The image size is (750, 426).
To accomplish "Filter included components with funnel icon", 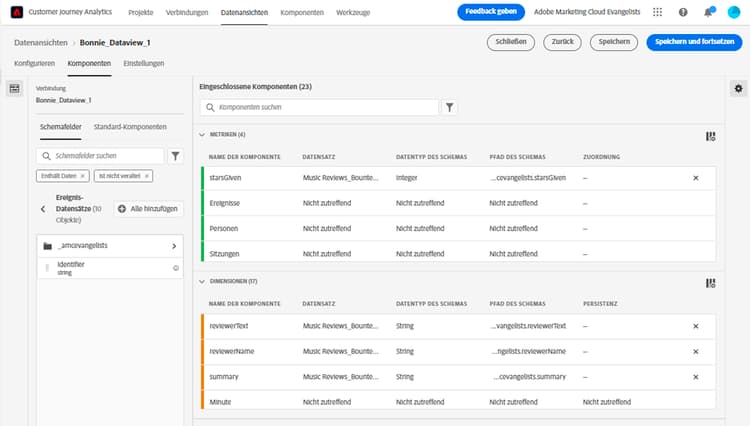I will (450, 108).
